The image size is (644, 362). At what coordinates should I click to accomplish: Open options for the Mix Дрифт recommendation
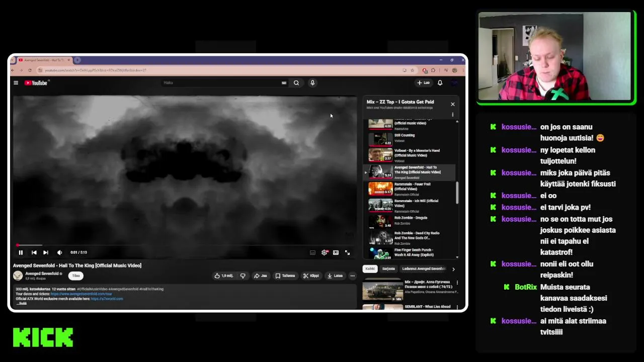(457, 283)
